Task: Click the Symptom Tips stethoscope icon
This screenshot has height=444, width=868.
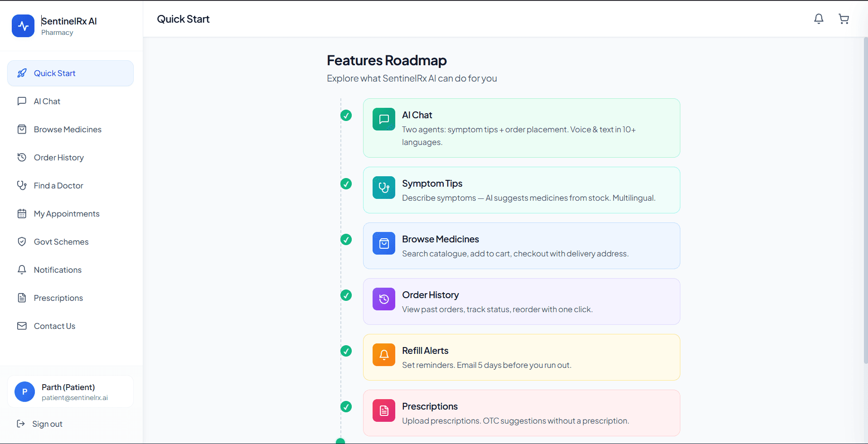Action: point(384,188)
